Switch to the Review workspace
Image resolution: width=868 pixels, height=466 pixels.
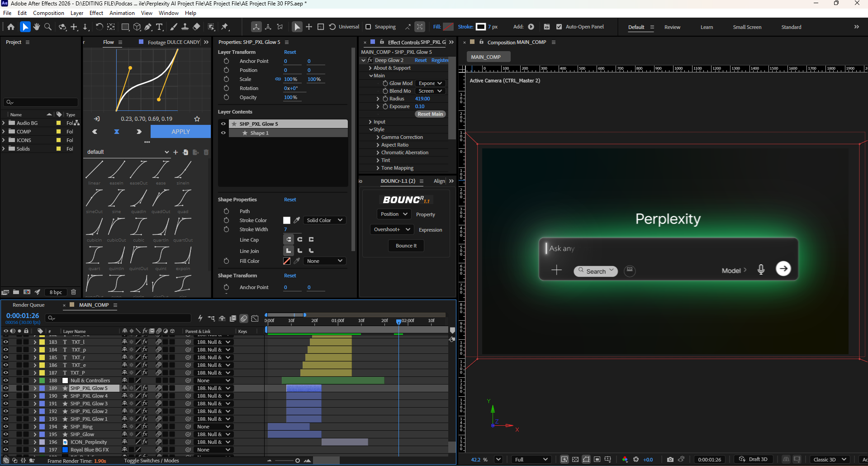click(x=672, y=27)
